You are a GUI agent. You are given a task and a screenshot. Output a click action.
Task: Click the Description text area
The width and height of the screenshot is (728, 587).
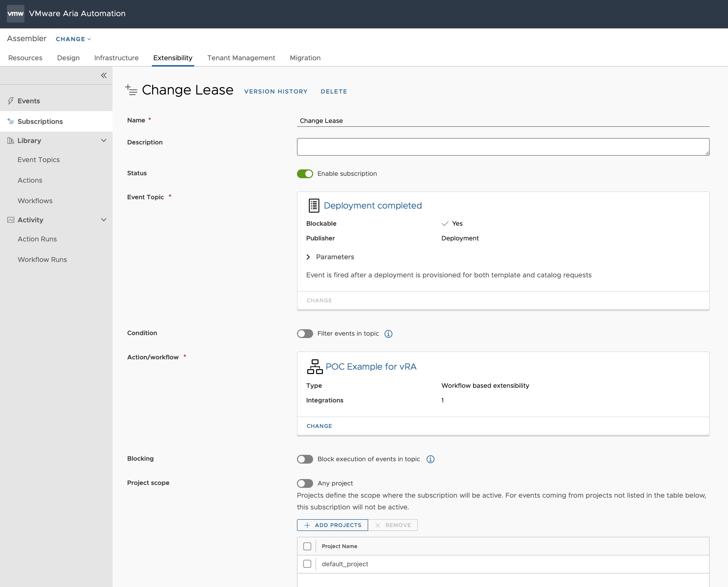pos(503,147)
